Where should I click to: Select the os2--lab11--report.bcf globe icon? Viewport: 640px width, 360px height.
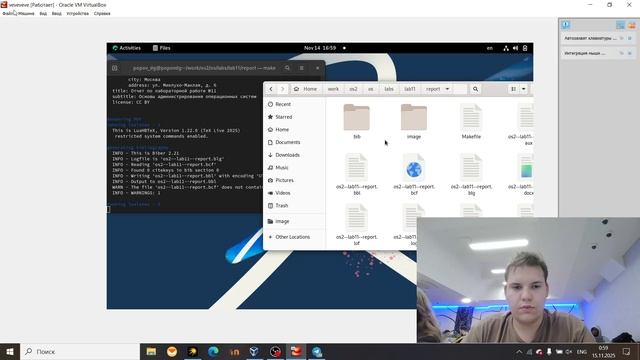(x=414, y=167)
